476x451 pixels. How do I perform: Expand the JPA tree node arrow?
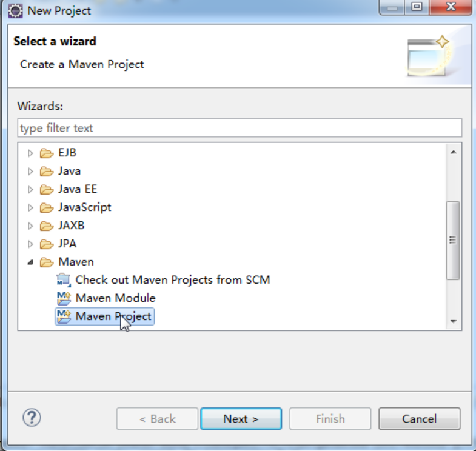click(x=30, y=244)
